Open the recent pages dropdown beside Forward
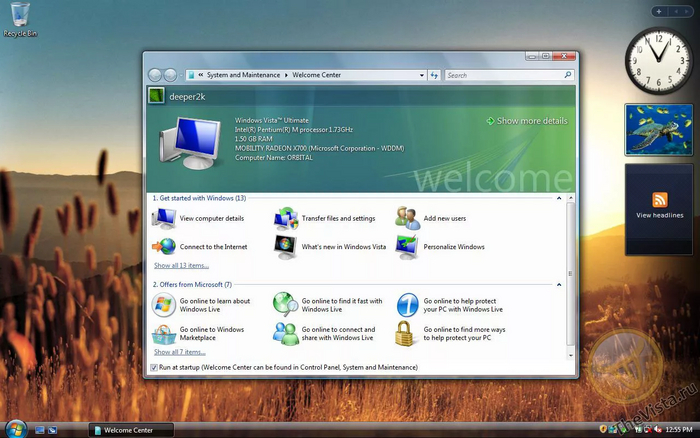The height and width of the screenshot is (438, 700). pyautogui.click(x=181, y=75)
